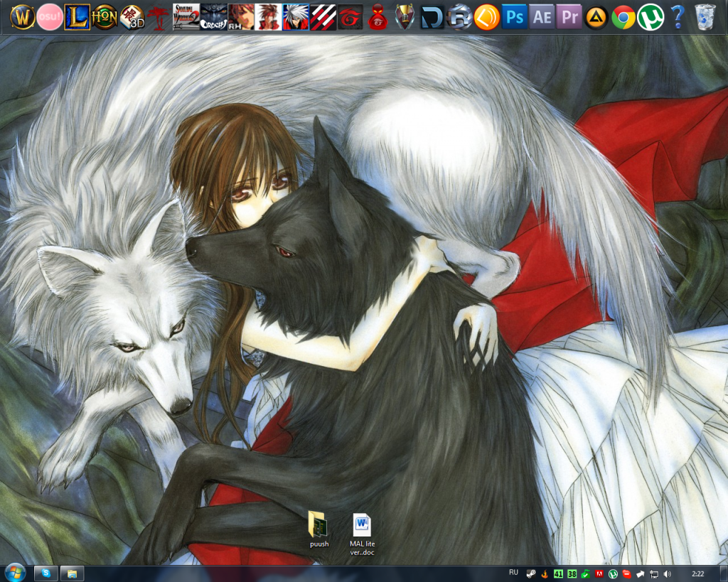
Task: Click the clock to view the calendar
Action: click(x=698, y=572)
